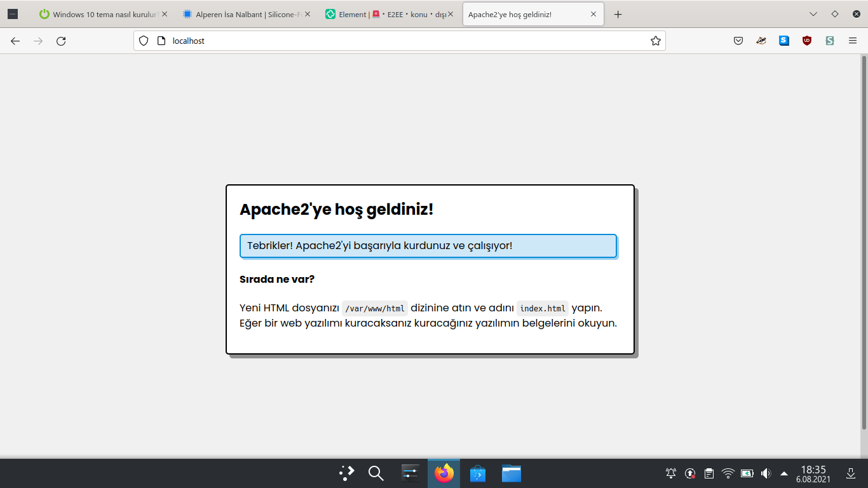Open the Dolphin file manager
Image resolution: width=868 pixels, height=488 pixels.
[512, 473]
